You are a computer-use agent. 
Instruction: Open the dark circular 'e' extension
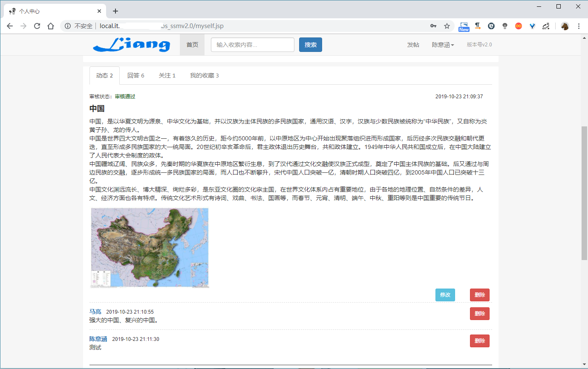pos(491,26)
